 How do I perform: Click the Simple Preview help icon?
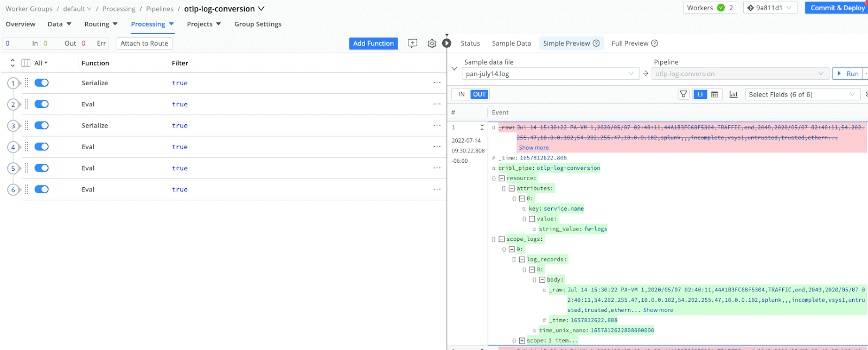pos(596,43)
